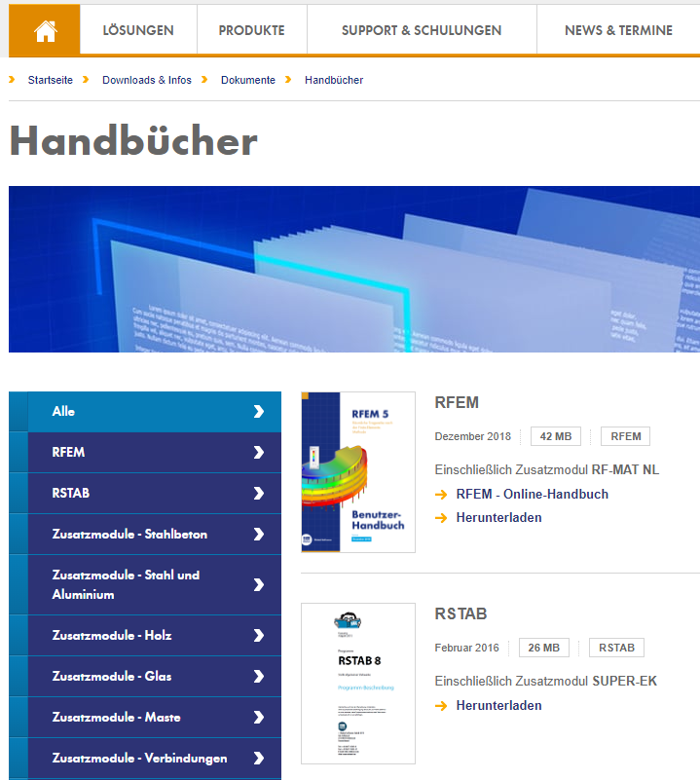Open Zusatzmodule - Stahlbeton category
The image size is (700, 780).
[145, 534]
